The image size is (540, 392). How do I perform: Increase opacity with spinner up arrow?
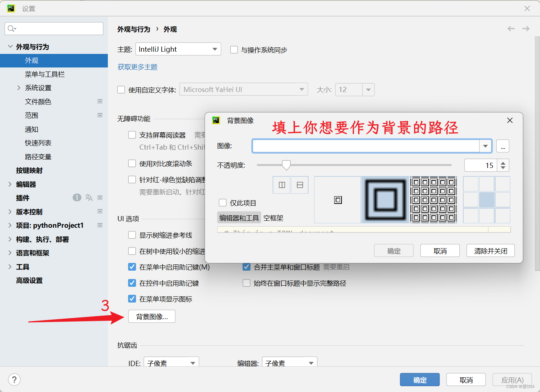click(503, 162)
